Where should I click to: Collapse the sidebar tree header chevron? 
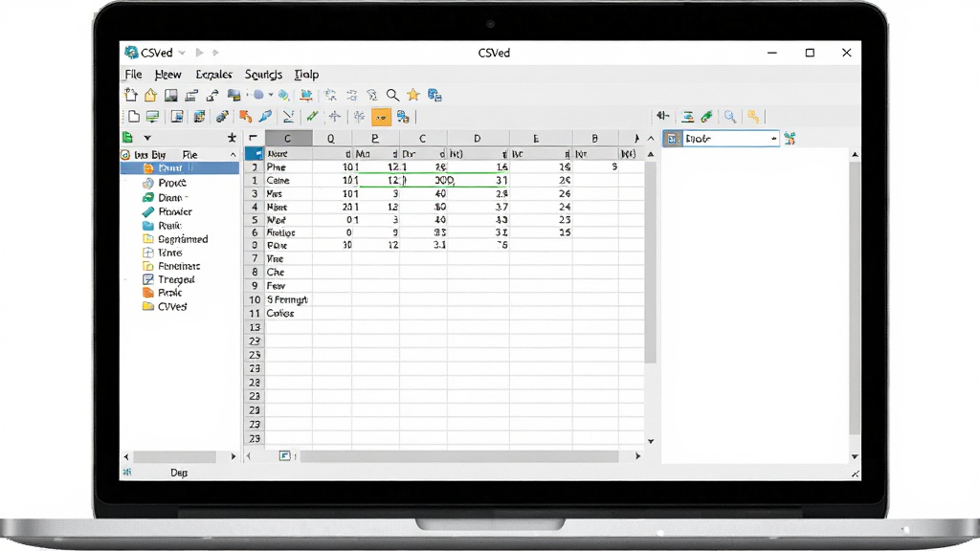(234, 154)
